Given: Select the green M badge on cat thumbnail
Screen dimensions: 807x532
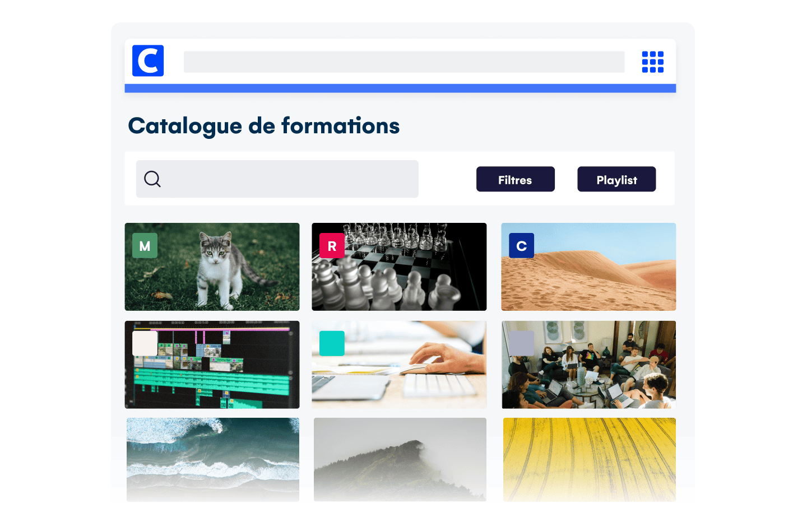Looking at the screenshot, I should (145, 246).
